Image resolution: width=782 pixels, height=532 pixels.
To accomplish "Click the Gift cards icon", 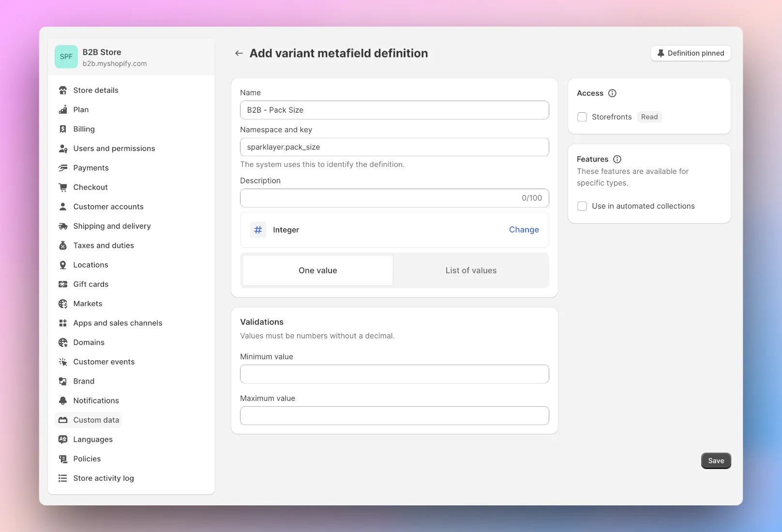I will coord(63,284).
